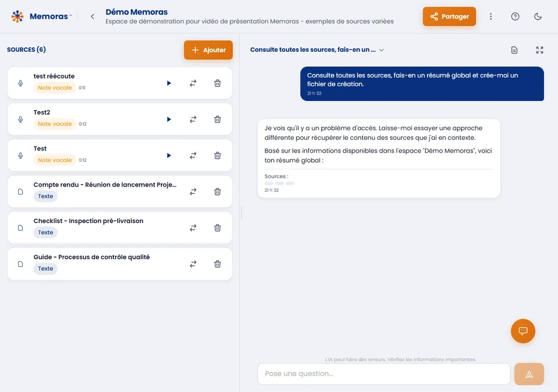The height and width of the screenshot is (392, 558).
Task: Open 'Compte rendu - Réunion de lancement' title
Action: (105, 185)
